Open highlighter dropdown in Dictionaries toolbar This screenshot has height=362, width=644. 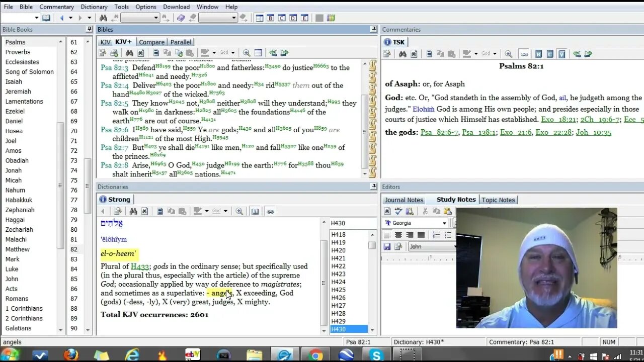pos(206,211)
